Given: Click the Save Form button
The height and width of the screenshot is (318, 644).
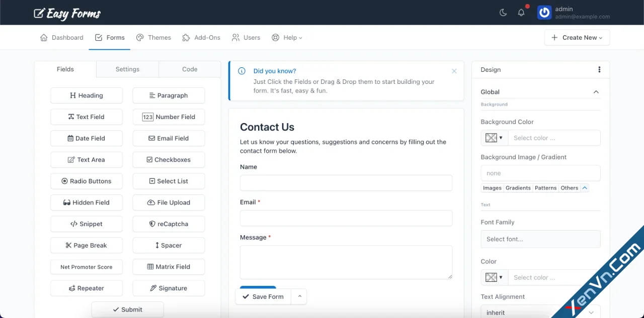Looking at the screenshot, I should 263,297.
